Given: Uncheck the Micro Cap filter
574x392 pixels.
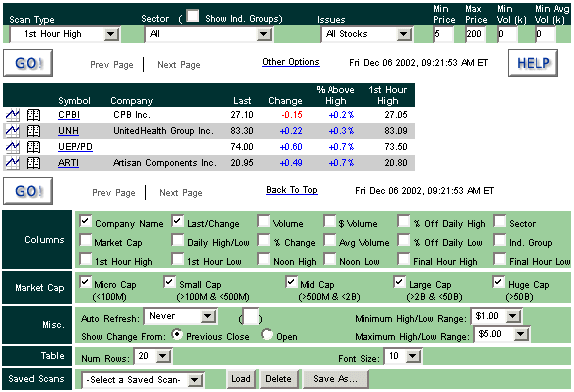Looking at the screenshot, I should [86, 282].
